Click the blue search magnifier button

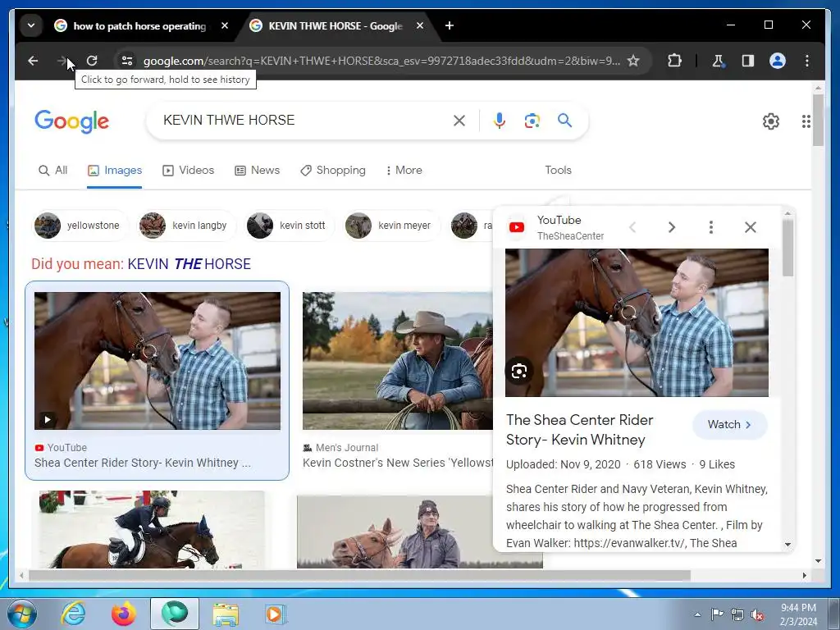pyautogui.click(x=564, y=121)
